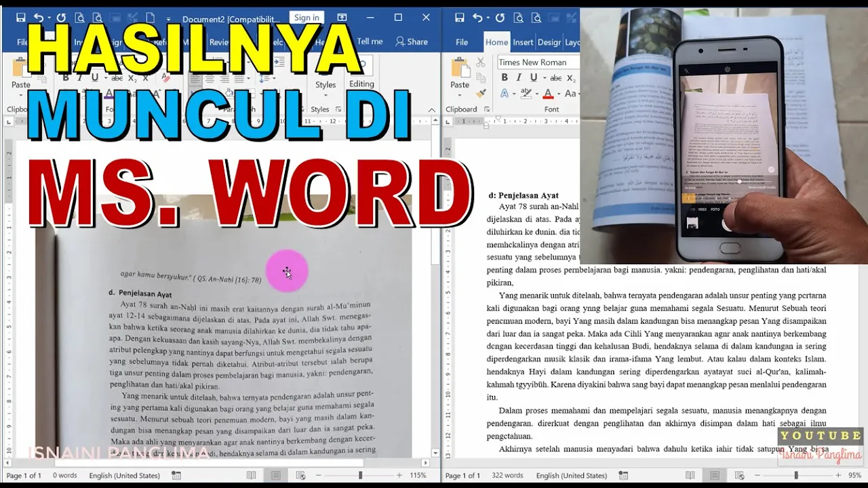Toggle Strikethrough in the left Word window
Image resolution: width=868 pixels, height=488 pixels.
(x=117, y=78)
